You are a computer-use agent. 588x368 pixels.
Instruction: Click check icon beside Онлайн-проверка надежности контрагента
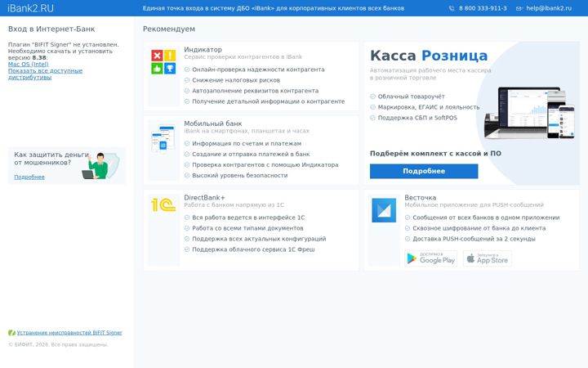click(x=187, y=70)
